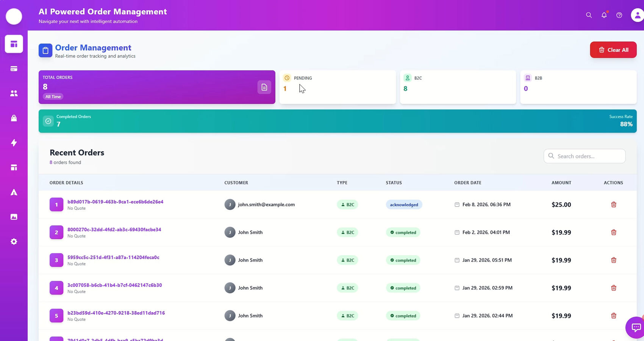The width and height of the screenshot is (644, 341).
Task: Open order b89d017b-0619-463b-9ca1-ece6b6de26e4
Action: point(115,202)
